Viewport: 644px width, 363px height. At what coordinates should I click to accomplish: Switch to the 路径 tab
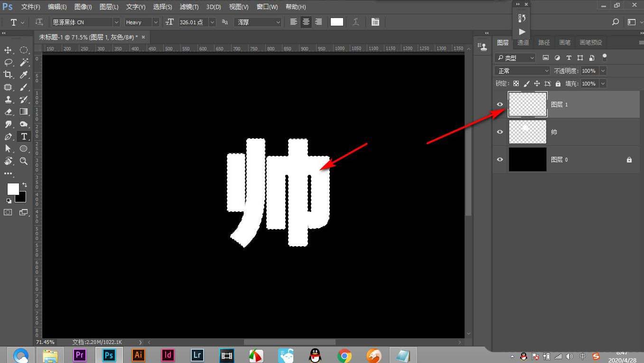click(x=544, y=43)
